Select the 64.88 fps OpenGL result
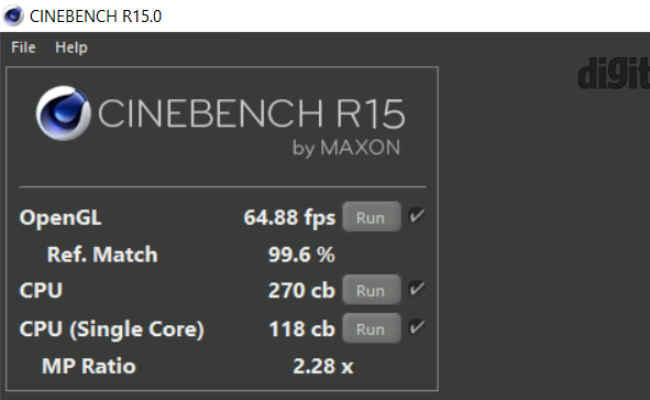650x400 pixels. (289, 218)
